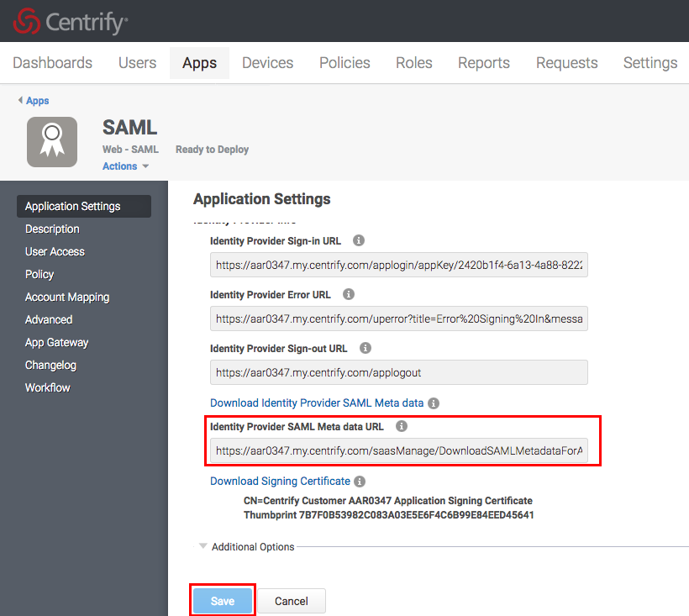Click info icon beside Download Identity Provider SAML Meta data

coord(434,403)
